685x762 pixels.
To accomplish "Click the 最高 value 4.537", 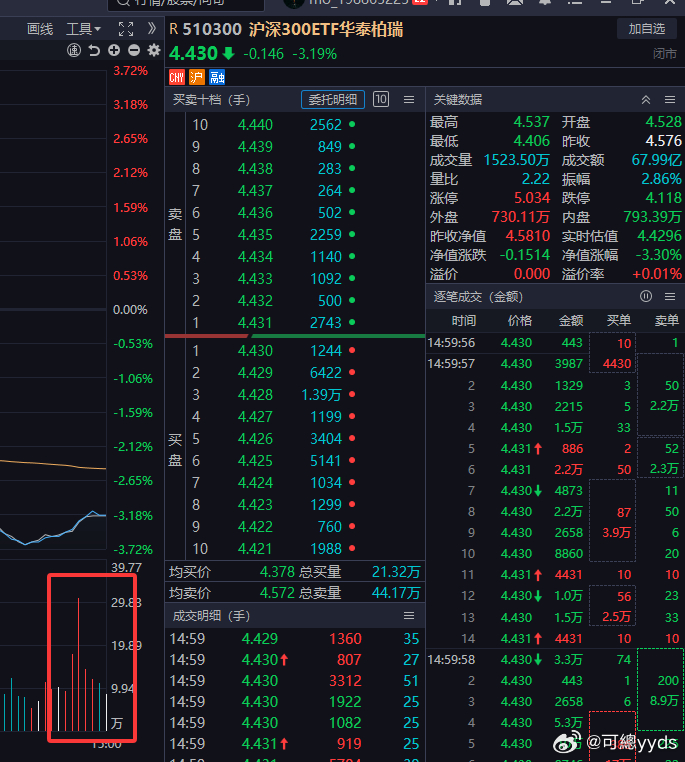I will (x=531, y=121).
